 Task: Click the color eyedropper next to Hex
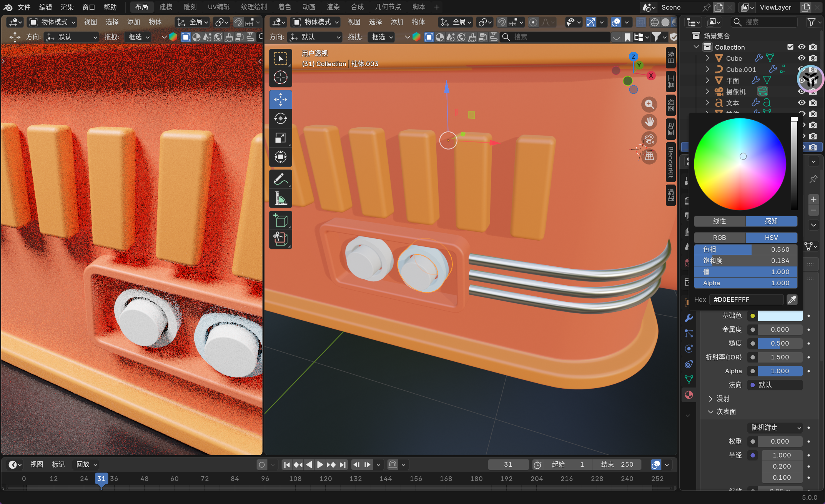(x=792, y=299)
